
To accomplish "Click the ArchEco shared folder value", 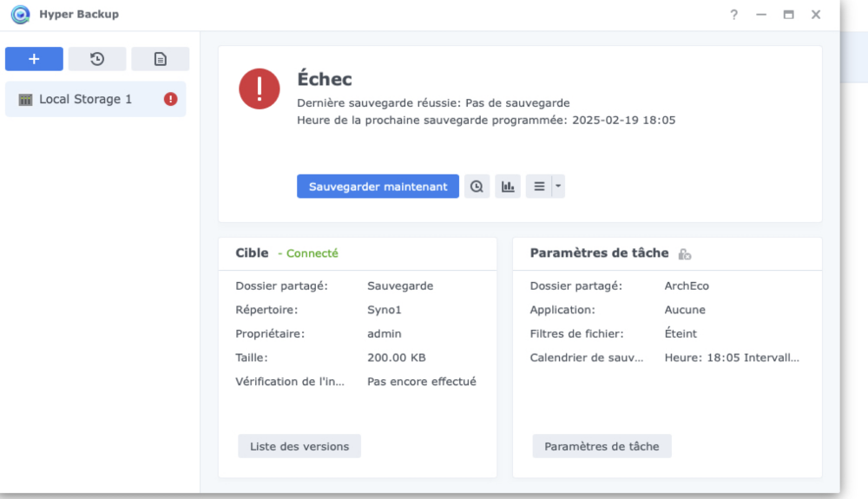I will point(687,286).
